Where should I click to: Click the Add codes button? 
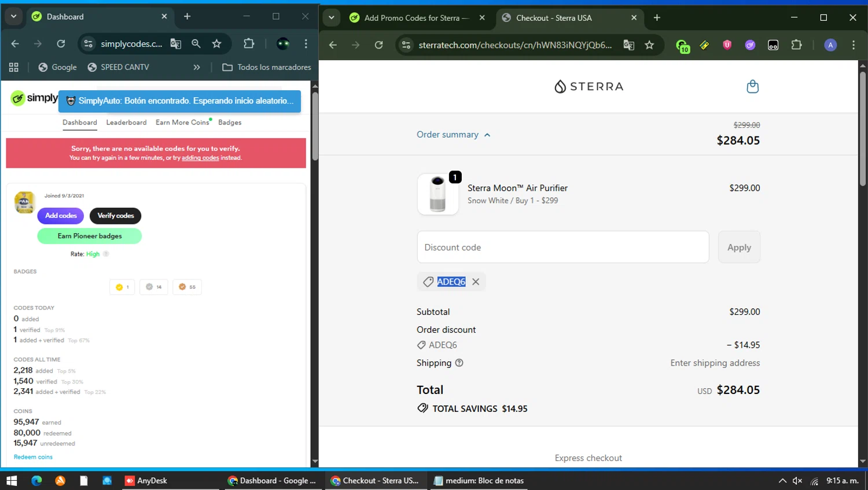pyautogui.click(x=61, y=216)
